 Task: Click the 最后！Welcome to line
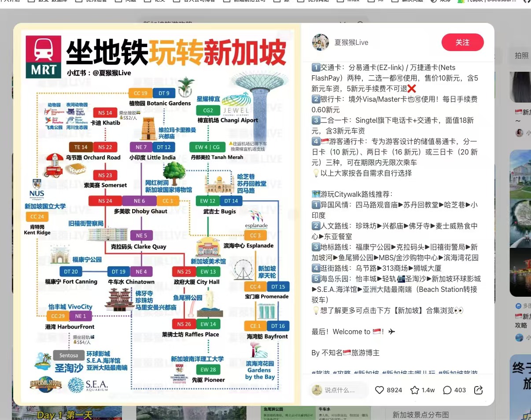coord(353,332)
